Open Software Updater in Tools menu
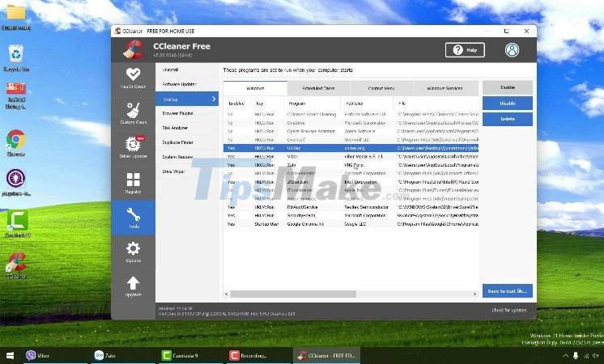Image resolution: width=604 pixels, height=364 pixels. (187, 84)
